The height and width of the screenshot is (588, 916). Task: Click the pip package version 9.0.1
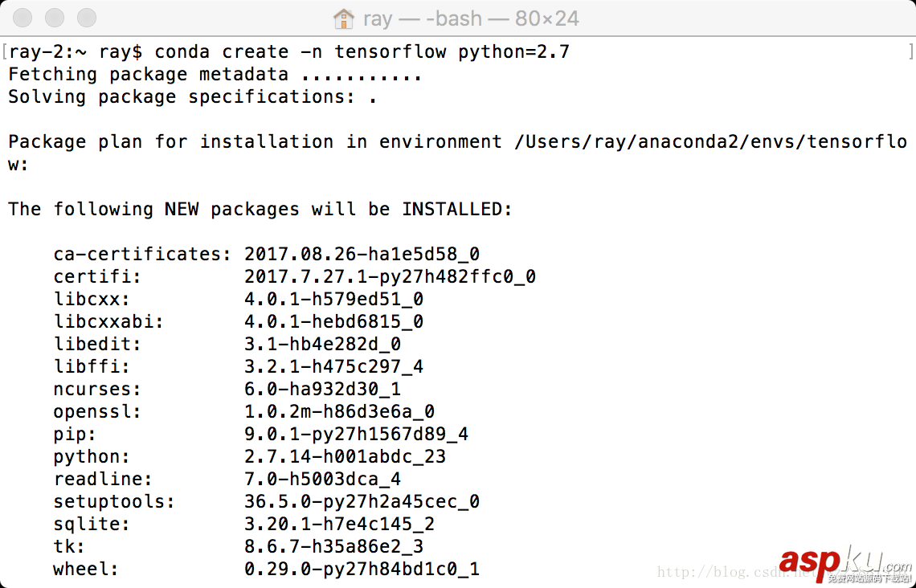pos(356,435)
